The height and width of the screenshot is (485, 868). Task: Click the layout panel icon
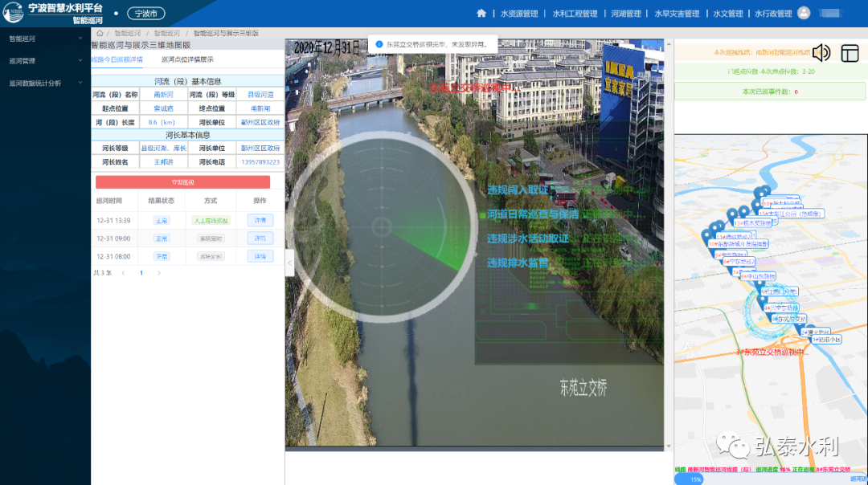[850, 53]
